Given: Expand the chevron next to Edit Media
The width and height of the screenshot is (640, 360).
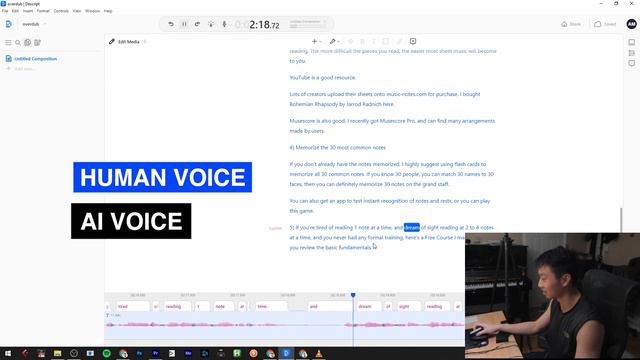Looking at the screenshot, I should [x=144, y=42].
